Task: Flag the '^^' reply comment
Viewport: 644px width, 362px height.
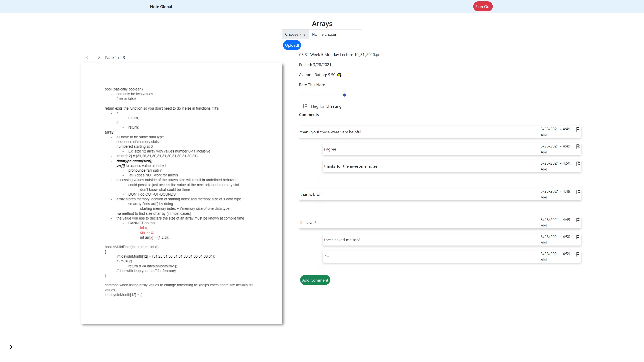Action: [x=578, y=254]
